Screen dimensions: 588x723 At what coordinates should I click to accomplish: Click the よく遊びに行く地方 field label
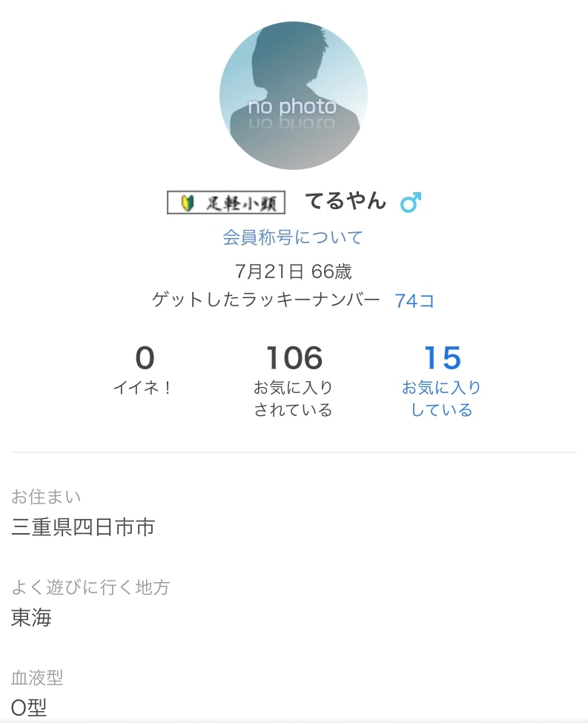[90, 587]
